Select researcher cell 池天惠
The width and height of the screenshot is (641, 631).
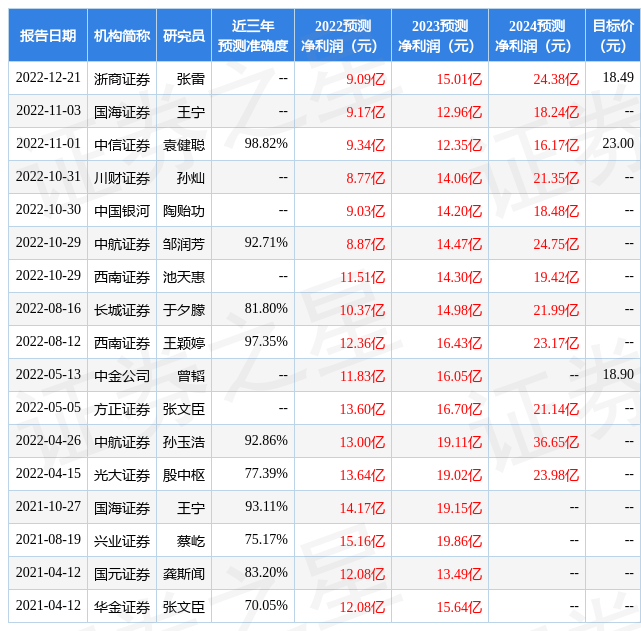click(x=184, y=277)
